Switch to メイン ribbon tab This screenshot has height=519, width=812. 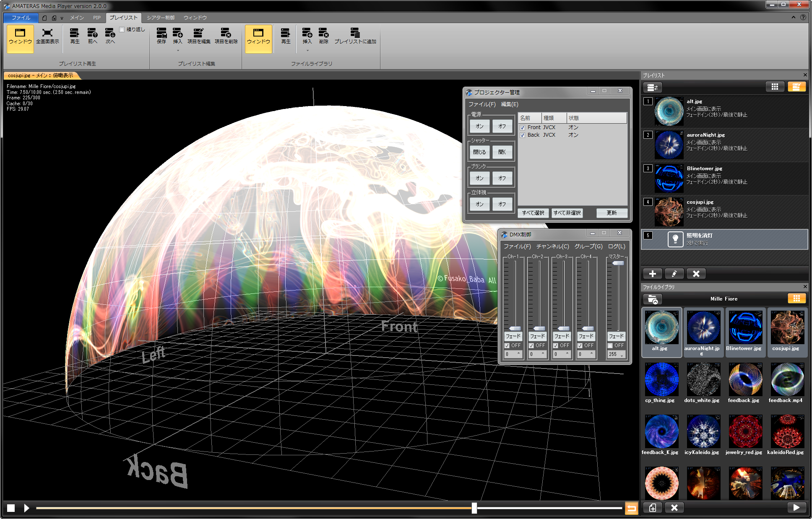click(77, 18)
